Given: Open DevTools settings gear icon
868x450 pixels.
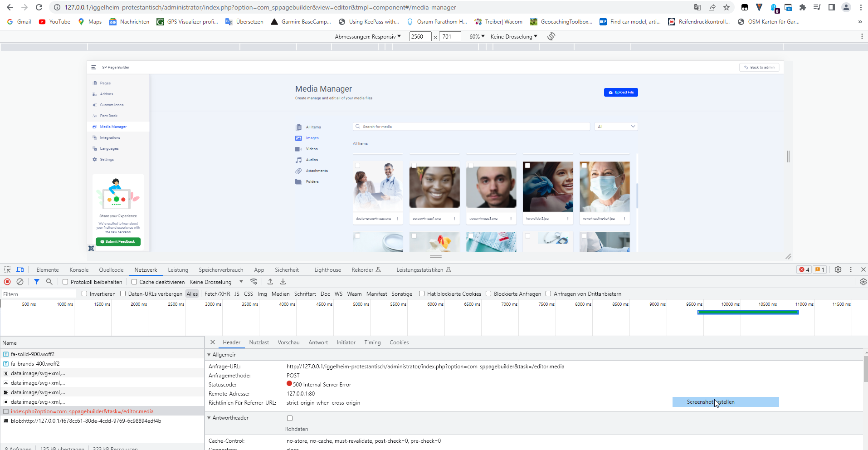Looking at the screenshot, I should [x=838, y=269].
